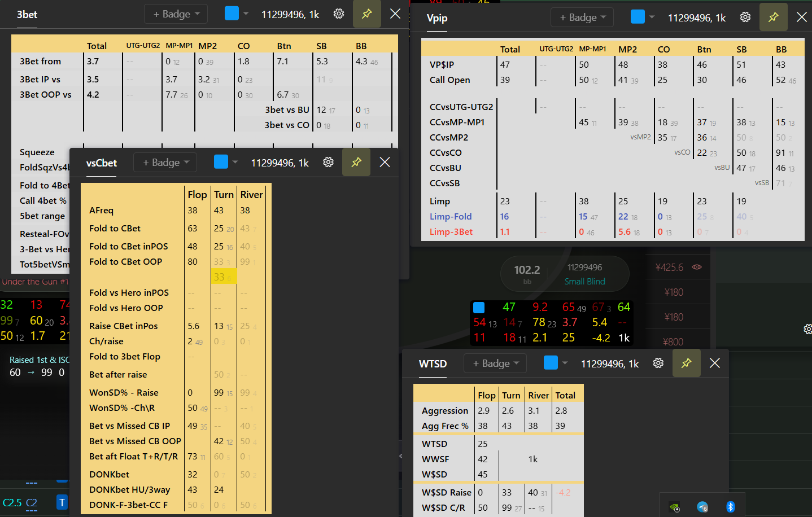The image size is (812, 517).
Task: Click W$SD Raise row label
Action: point(446,493)
